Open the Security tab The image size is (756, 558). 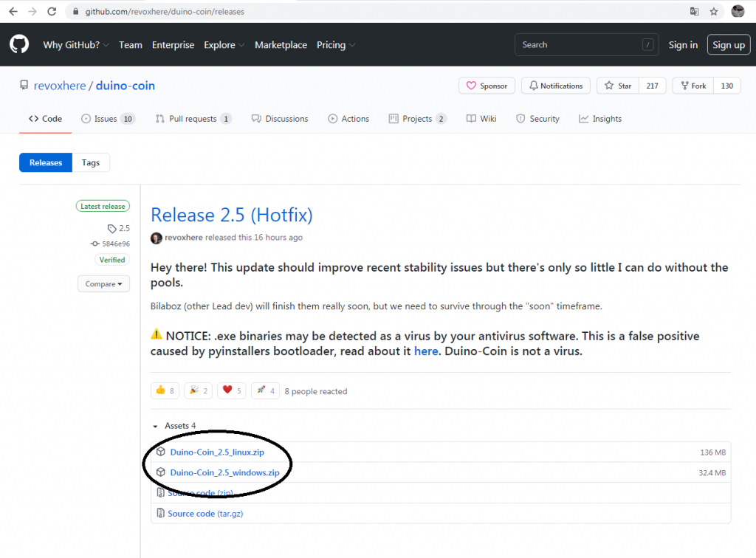click(537, 119)
